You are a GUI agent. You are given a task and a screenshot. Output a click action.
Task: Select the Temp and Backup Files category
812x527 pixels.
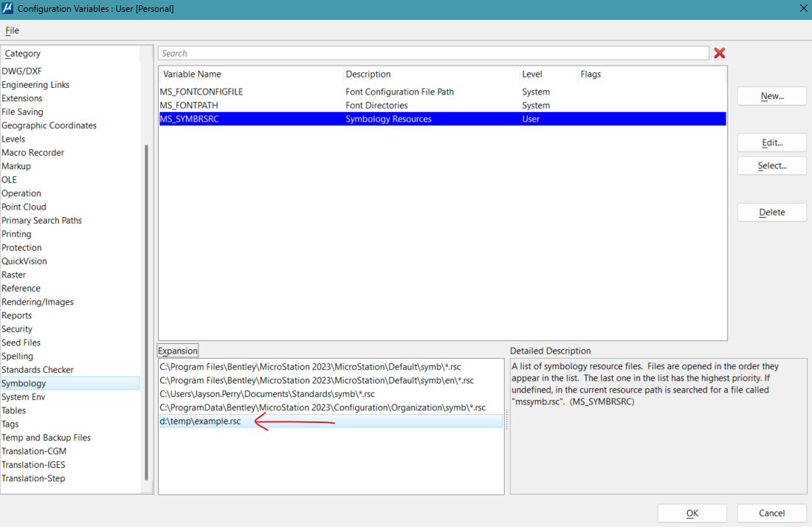(x=46, y=437)
